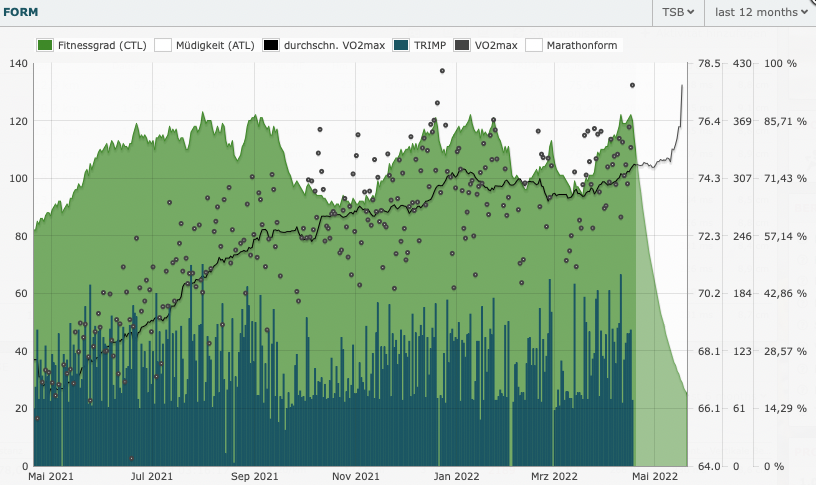Select the VO2max legend label text
Viewport: 816px width, 485px height.
click(495, 46)
